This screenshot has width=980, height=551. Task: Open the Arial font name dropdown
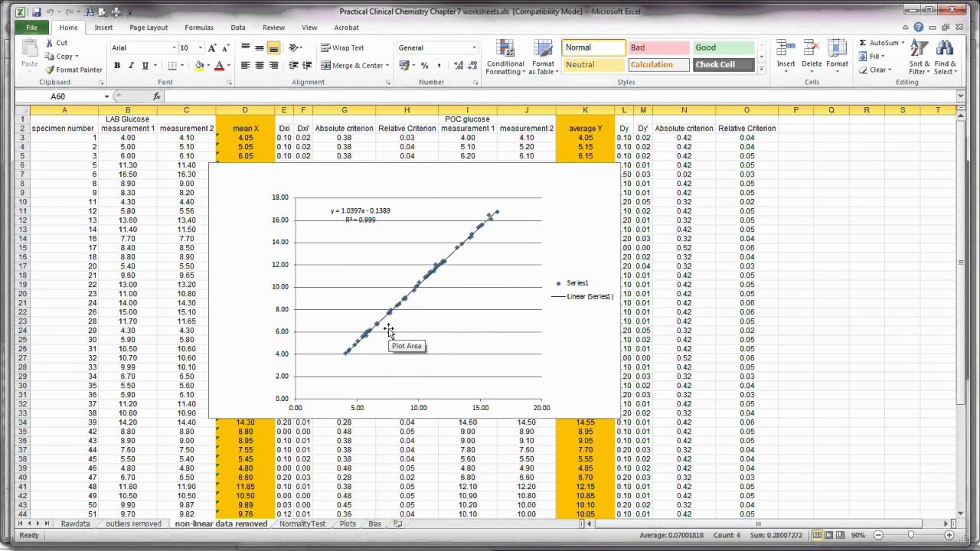click(x=173, y=47)
